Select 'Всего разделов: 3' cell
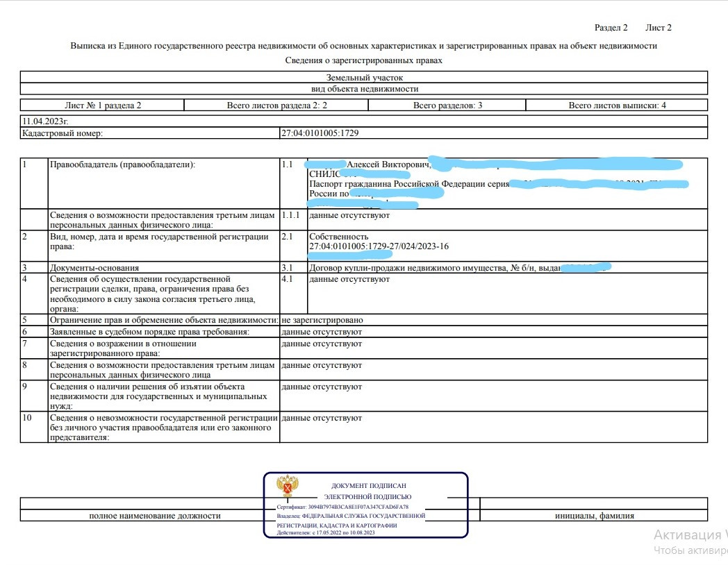The width and height of the screenshot is (728, 565). click(x=447, y=106)
